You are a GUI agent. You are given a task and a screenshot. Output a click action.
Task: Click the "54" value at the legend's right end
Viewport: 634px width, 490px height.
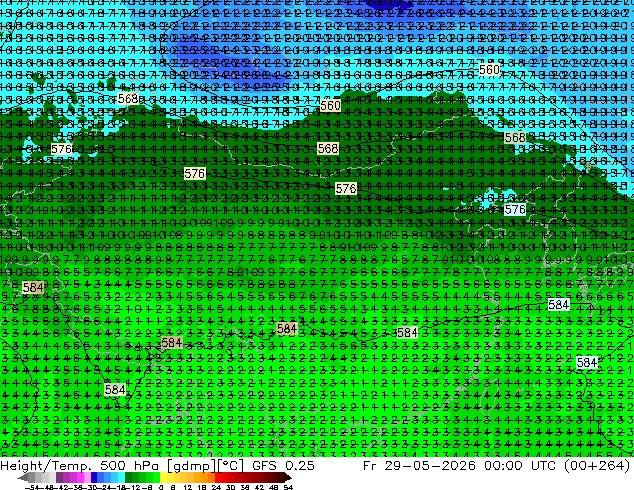click(x=288, y=487)
